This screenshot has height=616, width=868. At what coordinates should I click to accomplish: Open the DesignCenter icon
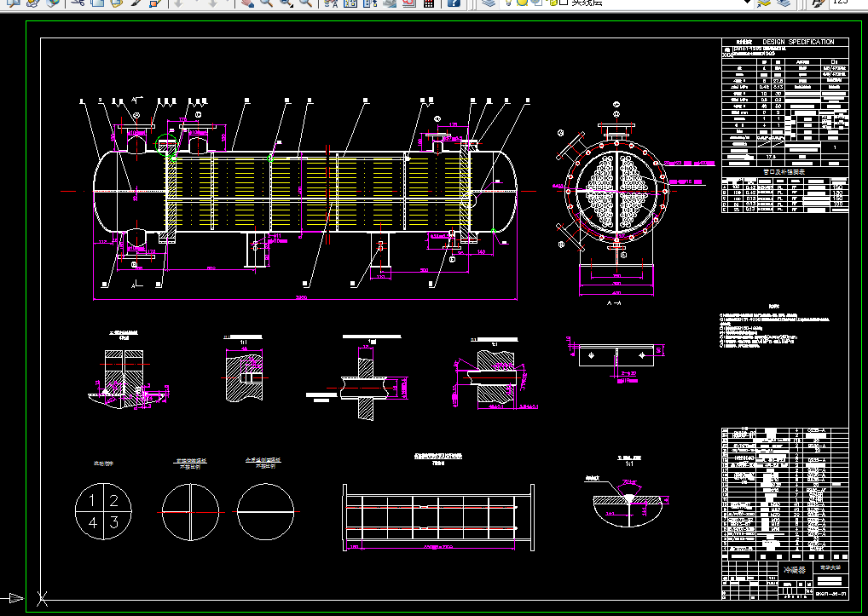(x=350, y=3)
